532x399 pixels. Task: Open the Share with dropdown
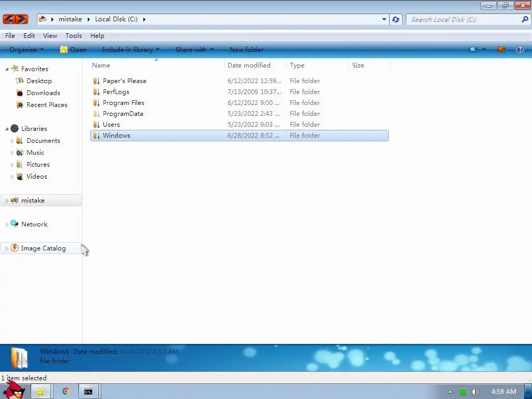pyautogui.click(x=194, y=49)
